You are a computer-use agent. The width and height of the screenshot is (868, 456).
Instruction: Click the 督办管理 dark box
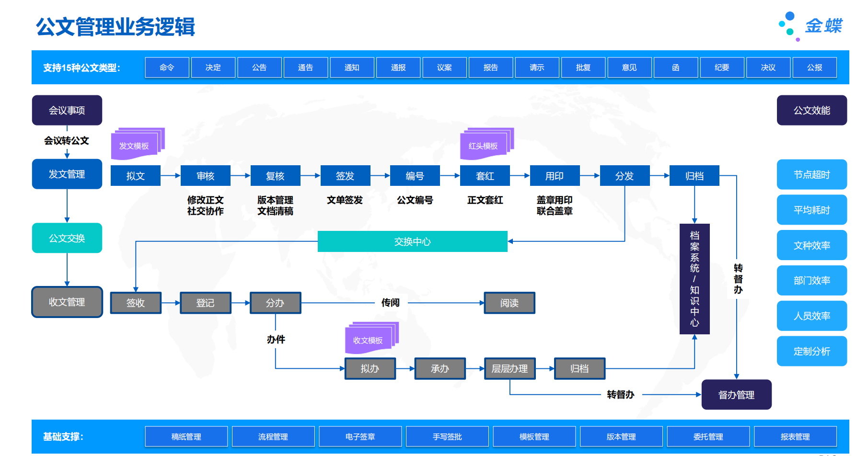pos(736,395)
